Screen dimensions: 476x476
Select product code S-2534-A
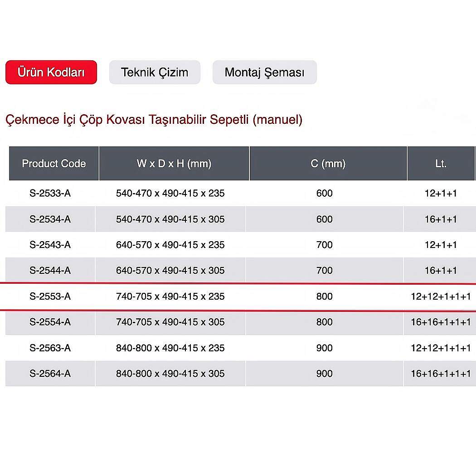click(x=50, y=219)
